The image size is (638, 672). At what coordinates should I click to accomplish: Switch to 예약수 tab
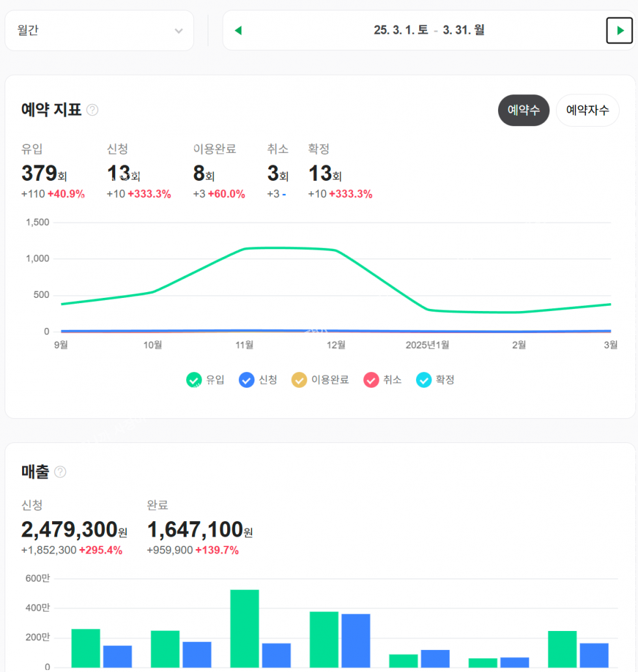click(x=523, y=110)
